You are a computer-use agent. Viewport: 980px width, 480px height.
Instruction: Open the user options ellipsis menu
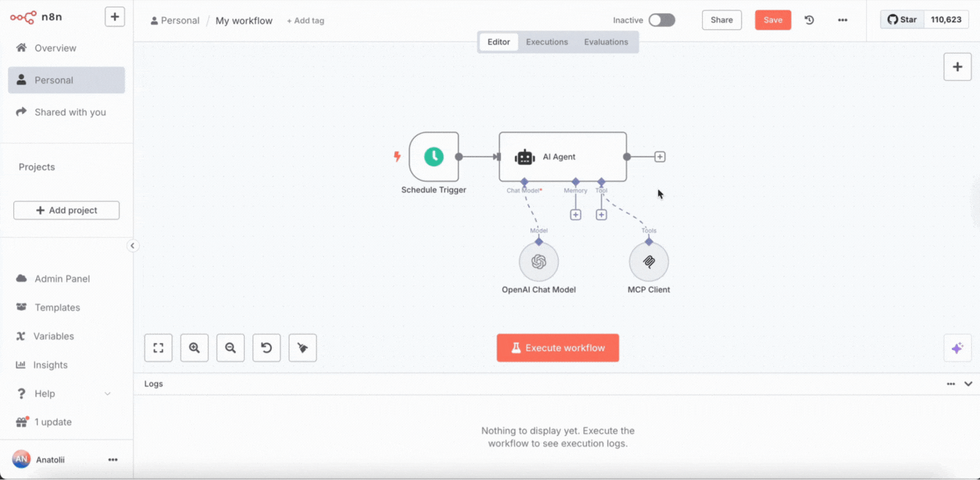(x=113, y=460)
